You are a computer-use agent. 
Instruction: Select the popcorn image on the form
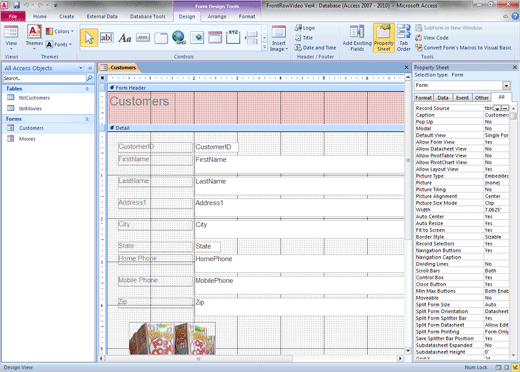172,338
